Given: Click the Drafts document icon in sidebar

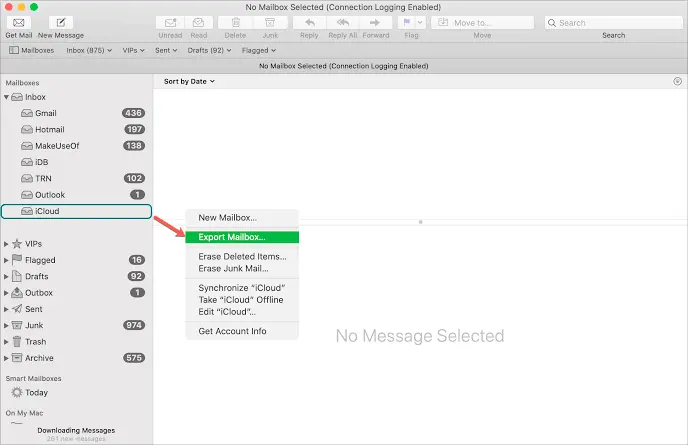Looking at the screenshot, I should click(x=17, y=276).
